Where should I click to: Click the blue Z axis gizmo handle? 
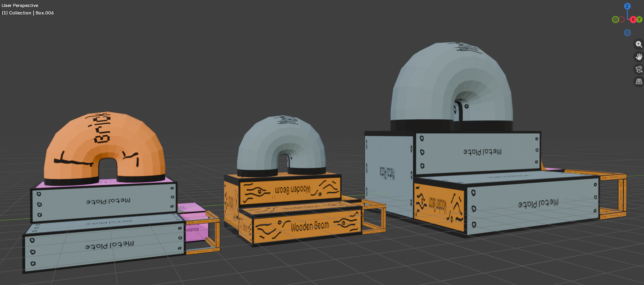pos(627,6)
